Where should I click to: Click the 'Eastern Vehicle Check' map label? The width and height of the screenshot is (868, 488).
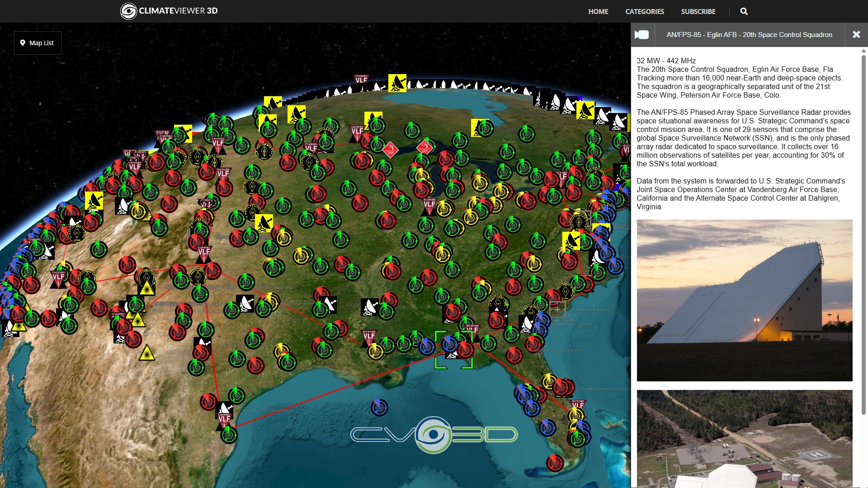pos(605,389)
